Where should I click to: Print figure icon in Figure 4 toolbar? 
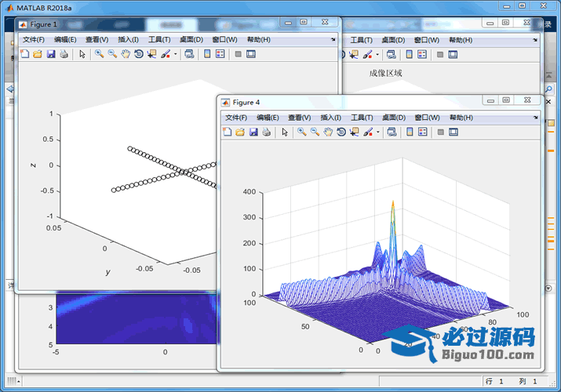point(267,132)
